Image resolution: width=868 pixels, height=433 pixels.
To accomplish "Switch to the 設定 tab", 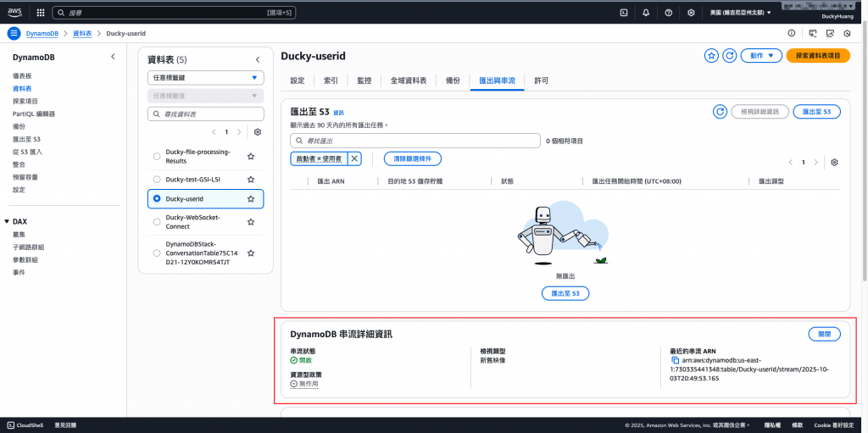I will click(x=298, y=80).
